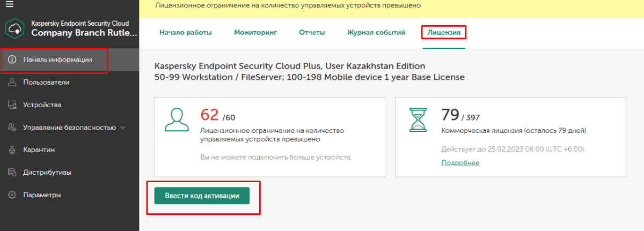Click the Дистрибутивы stack icon
Image resolution: width=644 pixels, height=231 pixels.
[12, 173]
